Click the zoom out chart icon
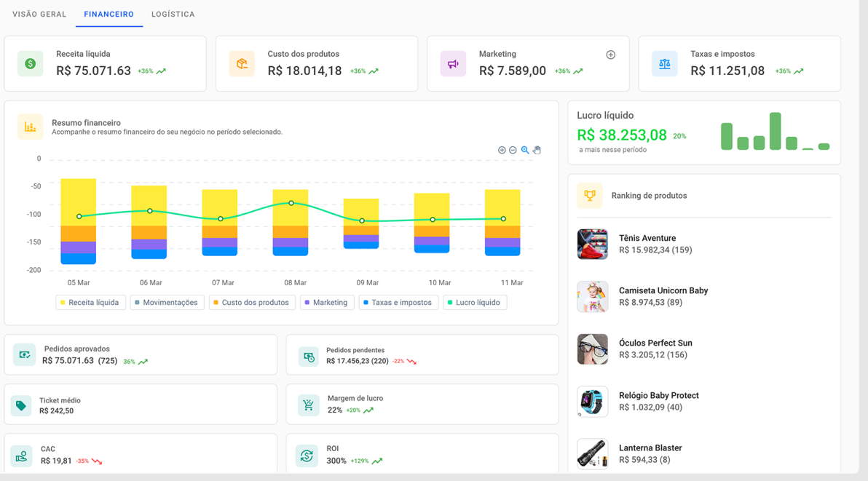 click(513, 150)
